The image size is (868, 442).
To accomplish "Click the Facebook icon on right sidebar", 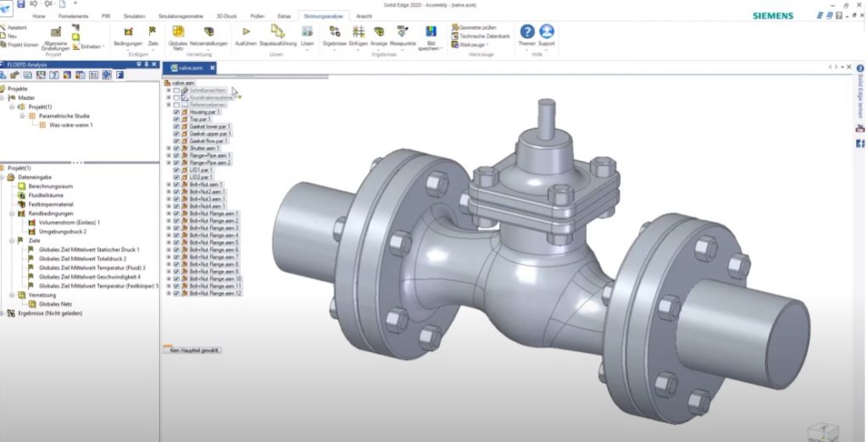I will point(860,143).
